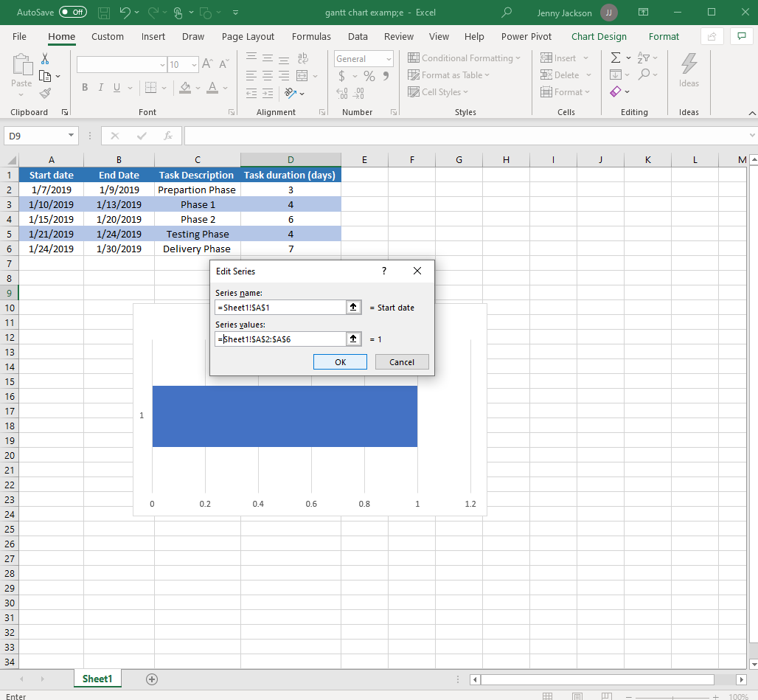Toggle bold formatting
Image resolution: width=758 pixels, height=700 pixels.
click(x=84, y=87)
